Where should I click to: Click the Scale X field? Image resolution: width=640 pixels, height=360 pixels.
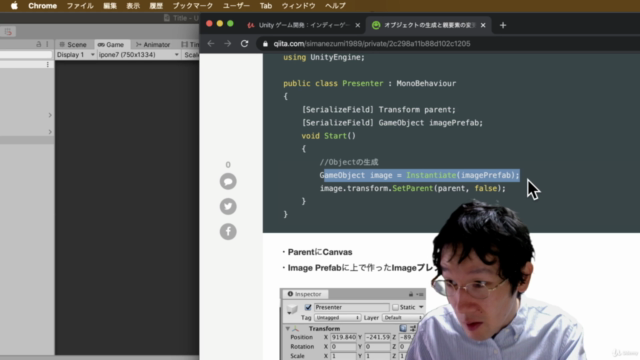(x=343, y=356)
